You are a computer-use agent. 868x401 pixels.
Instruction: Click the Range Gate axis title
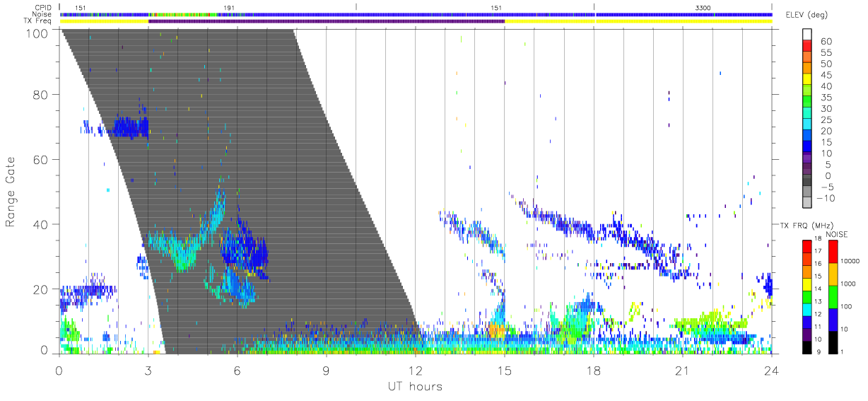click(x=11, y=192)
